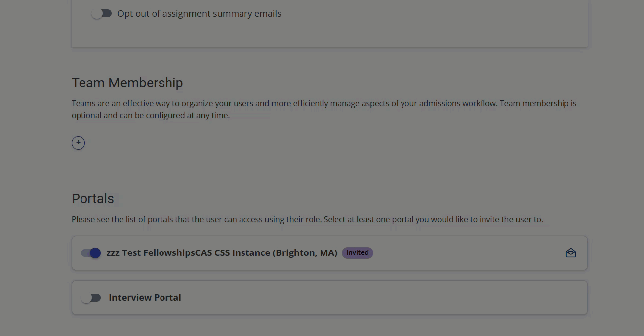Select the Team Membership heading
The height and width of the screenshot is (336, 644).
(x=127, y=83)
